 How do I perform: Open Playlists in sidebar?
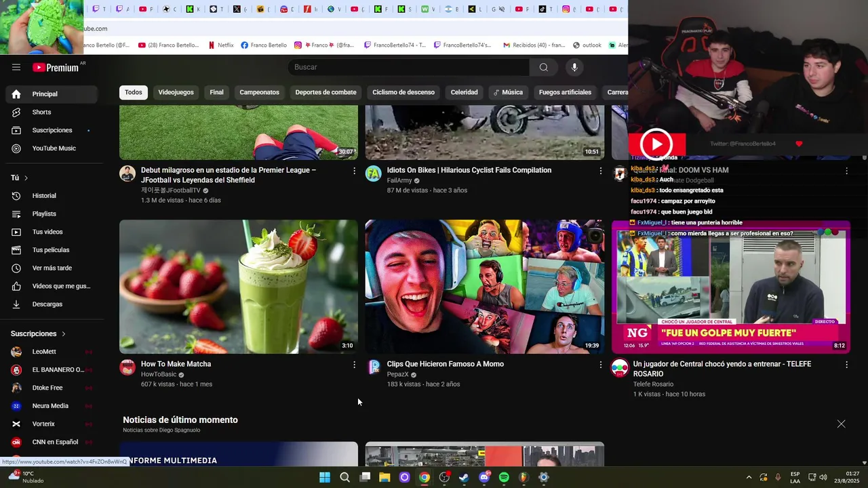click(52, 214)
